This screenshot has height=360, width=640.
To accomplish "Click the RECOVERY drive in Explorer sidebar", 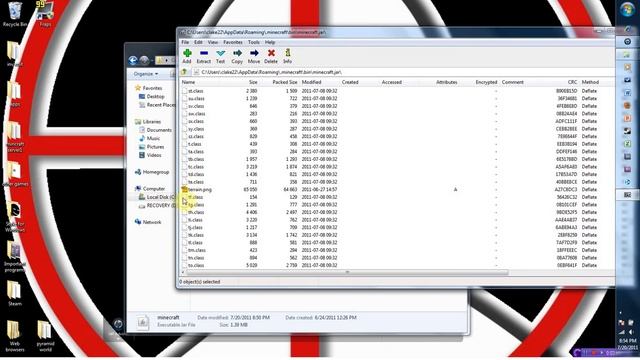I will pyautogui.click(x=160, y=206).
